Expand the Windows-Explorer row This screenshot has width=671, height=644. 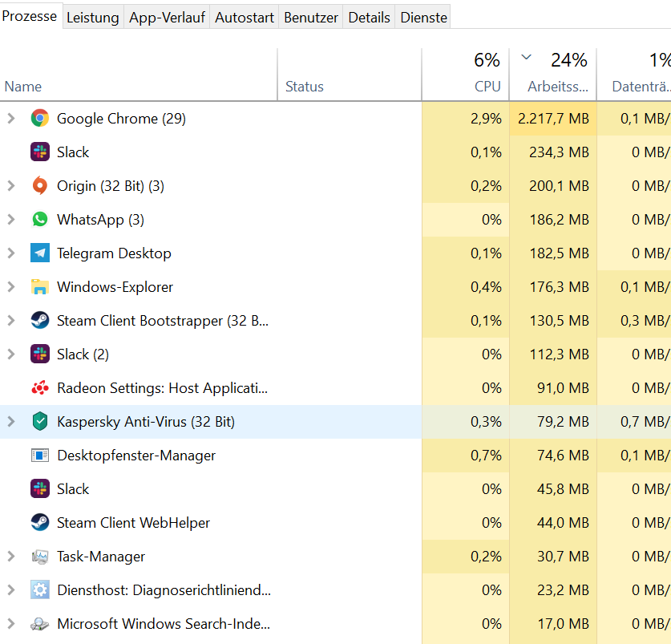tap(11, 287)
